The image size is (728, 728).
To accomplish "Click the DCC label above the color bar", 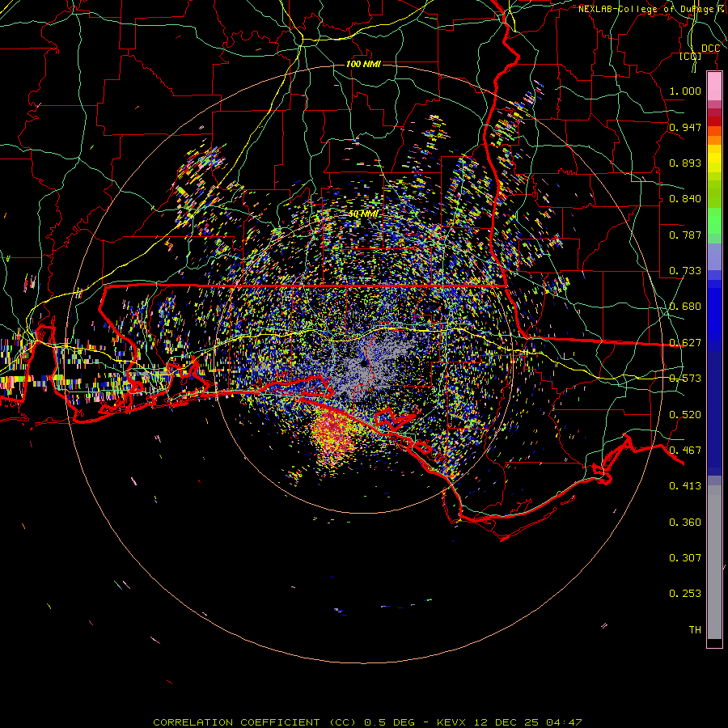I will coord(710,49).
